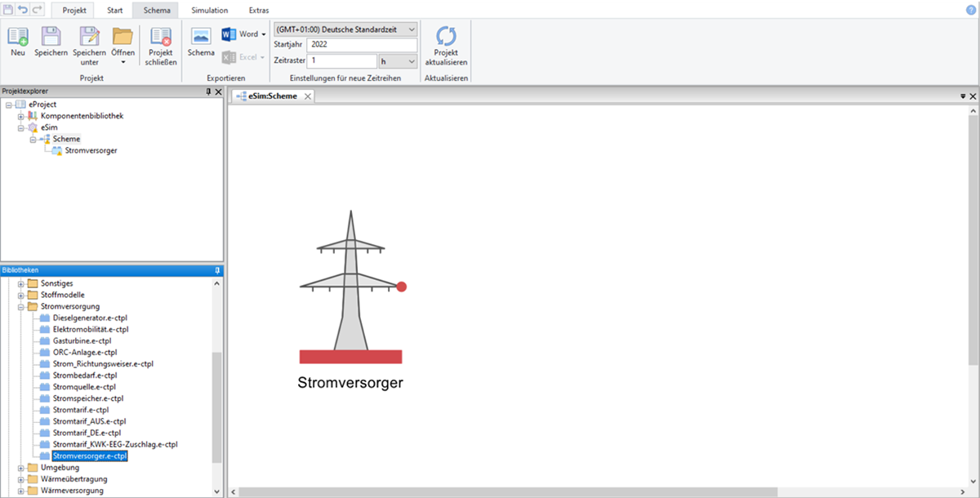This screenshot has width=980, height=498.
Task: Close the Projektexplorer panel
Action: pos(218,92)
